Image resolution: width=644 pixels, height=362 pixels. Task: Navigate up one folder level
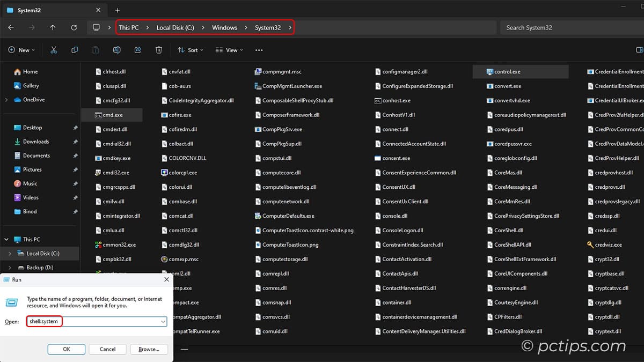[x=53, y=27]
